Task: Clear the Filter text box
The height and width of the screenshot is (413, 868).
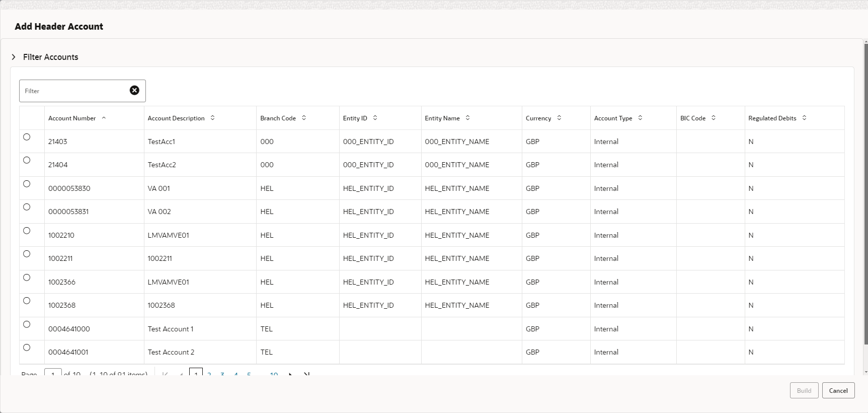Action: click(134, 90)
